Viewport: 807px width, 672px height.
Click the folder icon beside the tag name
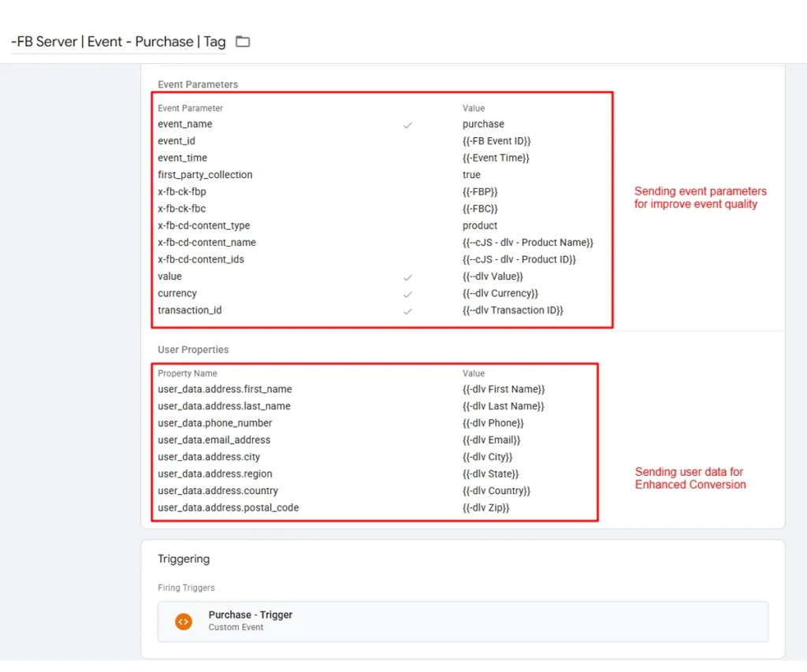coord(242,41)
